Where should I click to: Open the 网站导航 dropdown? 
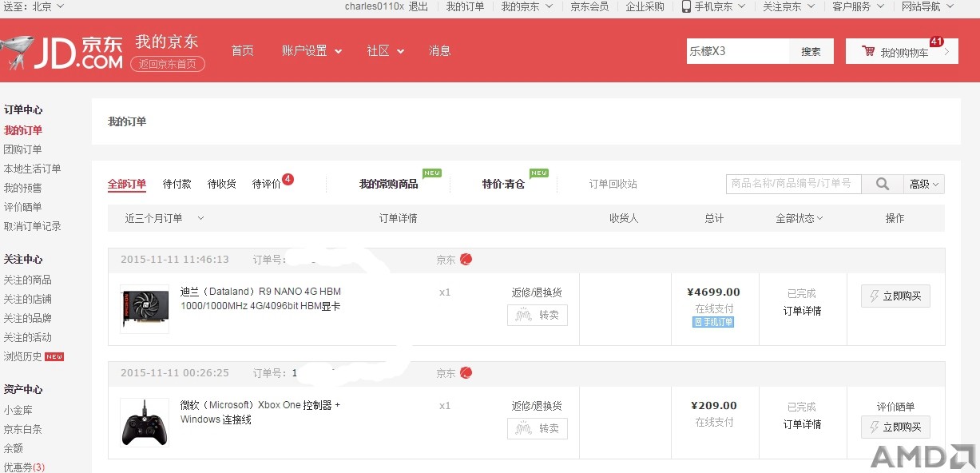[x=927, y=6]
